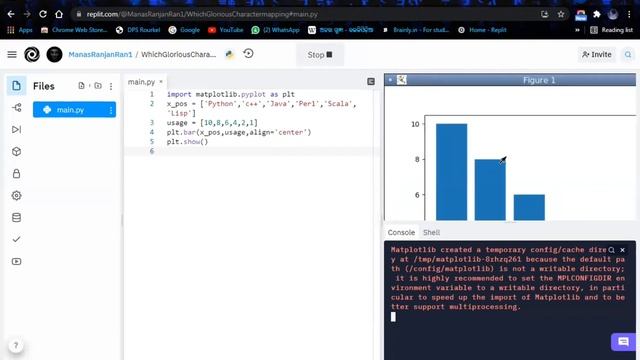The height and width of the screenshot is (360, 640).
Task: Close the main.py editor tab
Action: [161, 82]
